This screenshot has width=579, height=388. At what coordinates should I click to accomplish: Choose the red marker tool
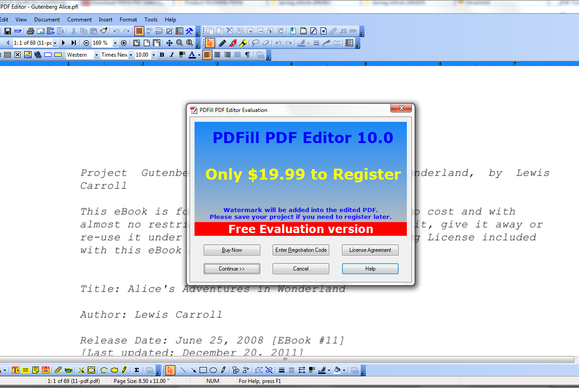tap(233, 43)
